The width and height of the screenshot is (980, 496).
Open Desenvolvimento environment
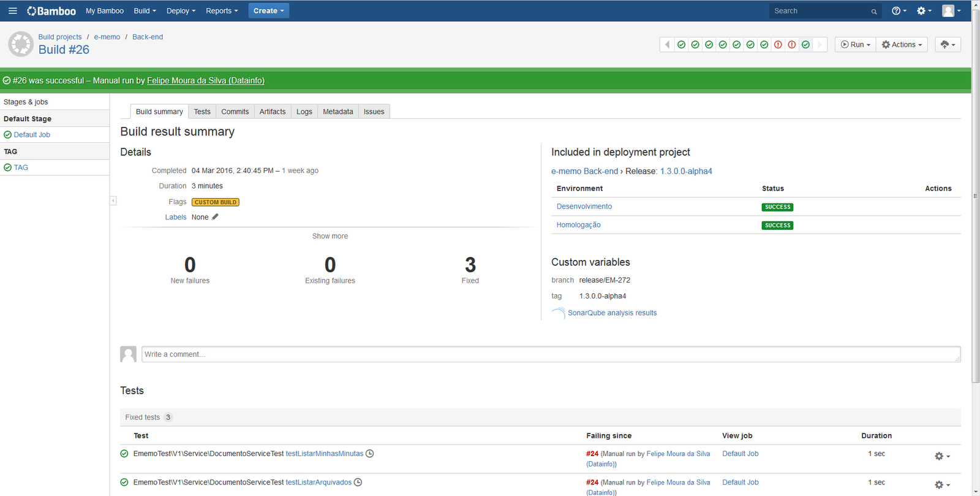584,207
